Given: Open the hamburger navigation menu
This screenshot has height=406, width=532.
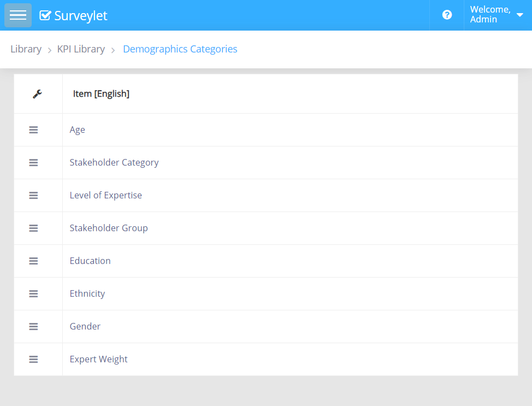Looking at the screenshot, I should pyautogui.click(x=18, y=15).
